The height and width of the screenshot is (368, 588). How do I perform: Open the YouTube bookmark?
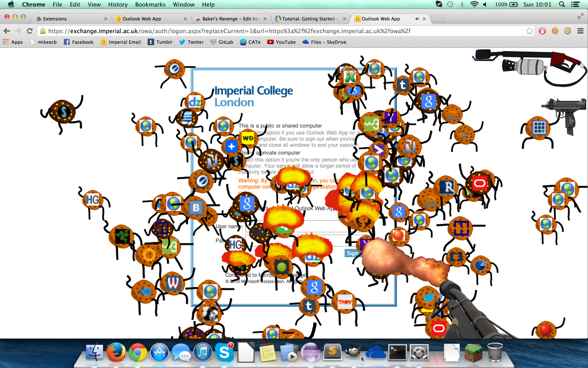(x=281, y=42)
